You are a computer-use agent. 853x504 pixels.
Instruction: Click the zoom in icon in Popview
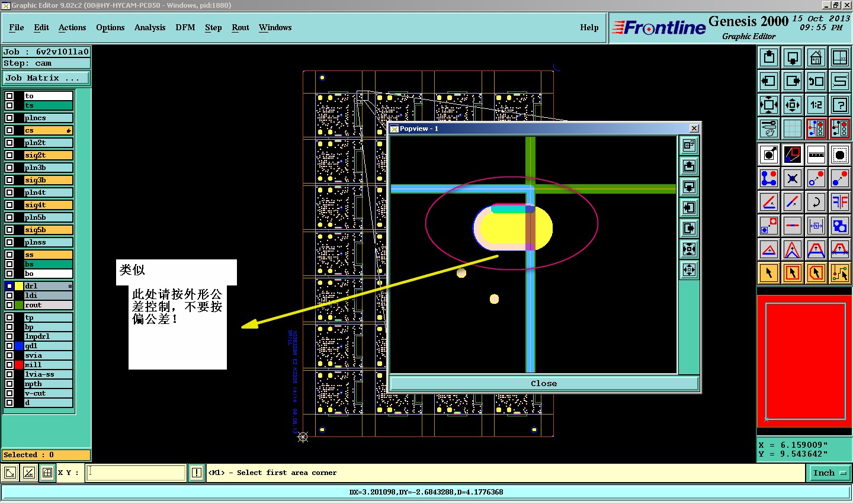pos(689,249)
